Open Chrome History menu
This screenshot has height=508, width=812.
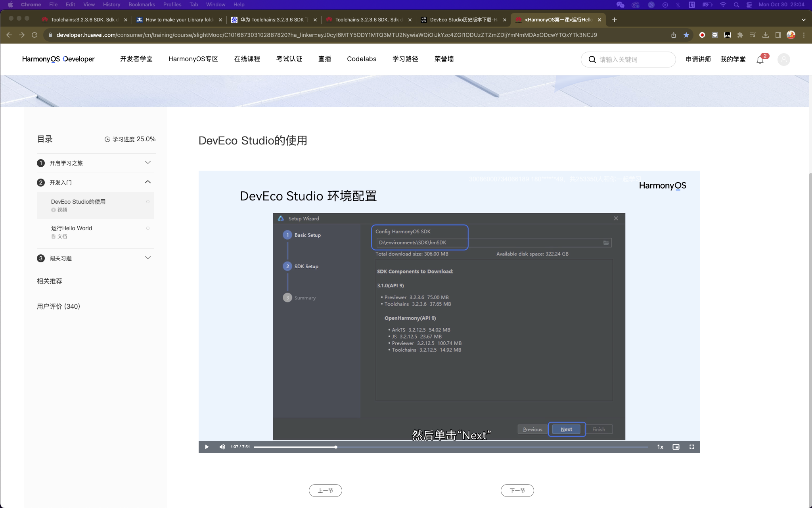click(x=111, y=4)
